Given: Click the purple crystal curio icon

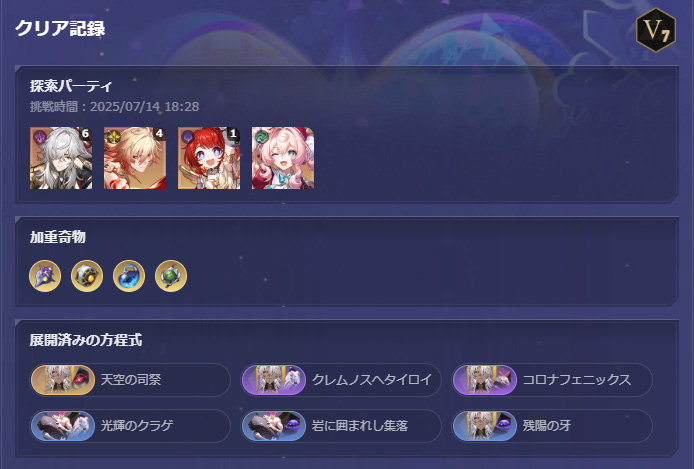Looking at the screenshot, I should [x=45, y=276].
